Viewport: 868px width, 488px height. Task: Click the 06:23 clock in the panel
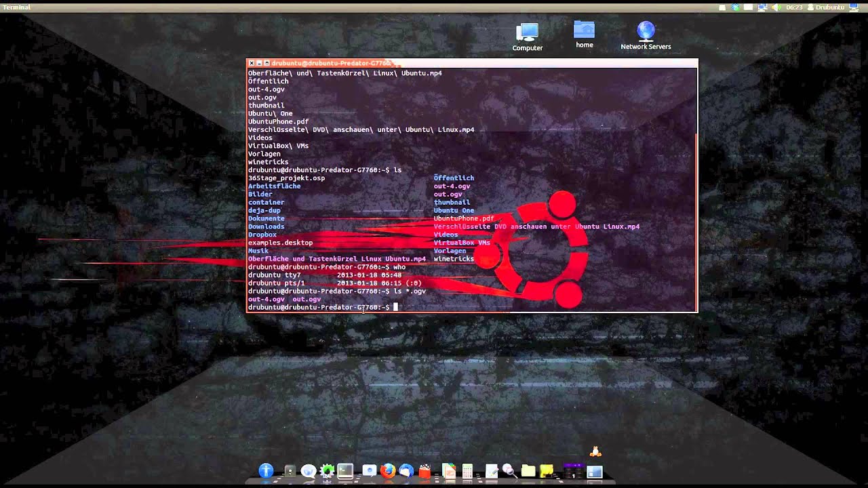(x=794, y=7)
